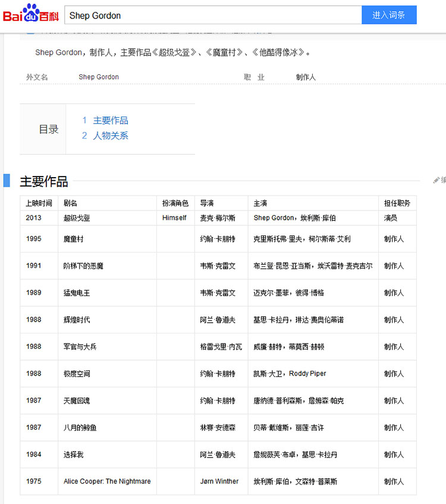Viewport: 446px width, 504px height.
Task: Focus the Shep Gordon search box
Action: pos(213,15)
